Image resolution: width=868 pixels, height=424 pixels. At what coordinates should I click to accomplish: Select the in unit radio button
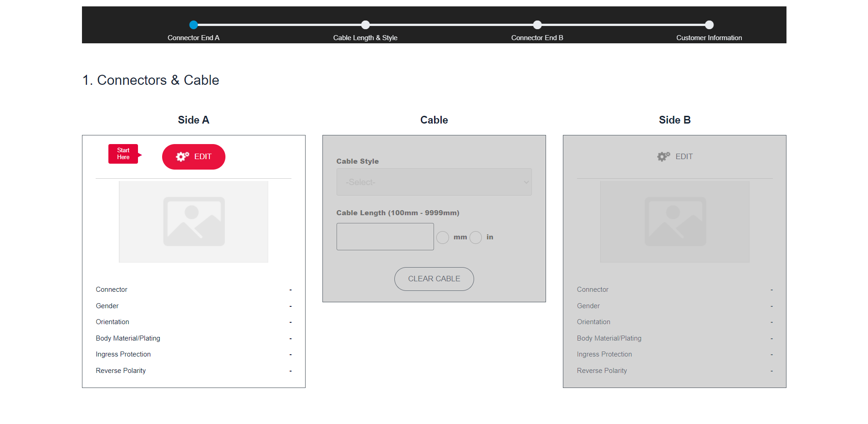[475, 237]
